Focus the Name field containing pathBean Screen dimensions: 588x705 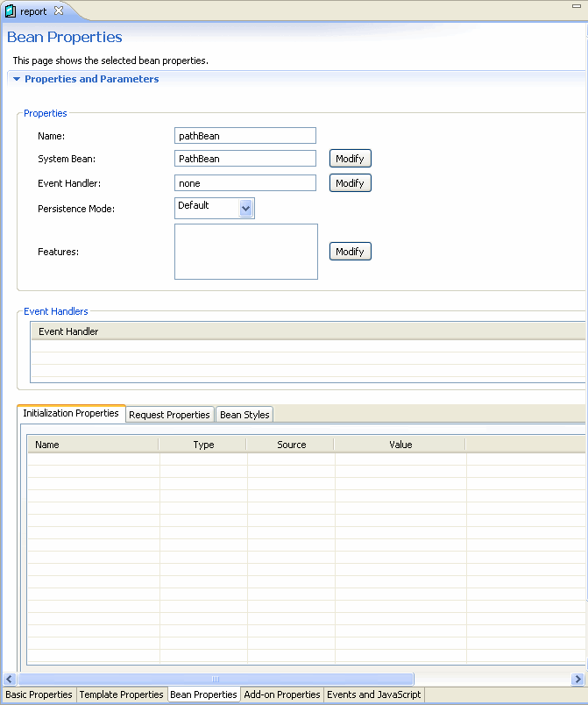click(x=245, y=136)
